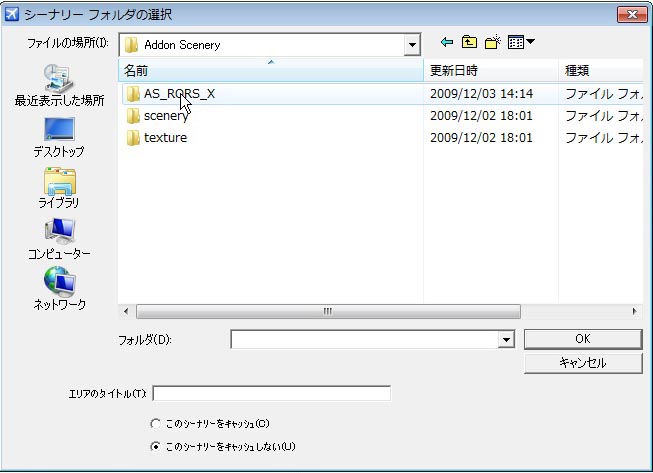Sort by 種類 column header

(601, 70)
